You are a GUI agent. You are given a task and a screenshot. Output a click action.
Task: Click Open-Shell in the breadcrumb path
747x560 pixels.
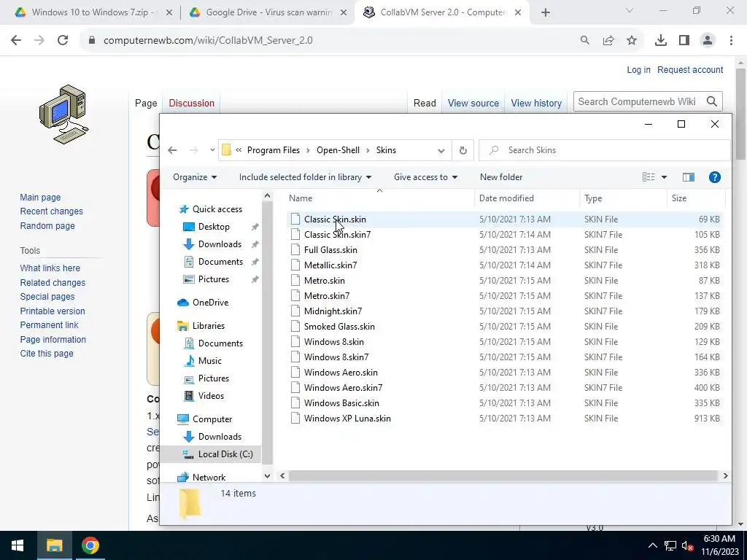coord(338,150)
